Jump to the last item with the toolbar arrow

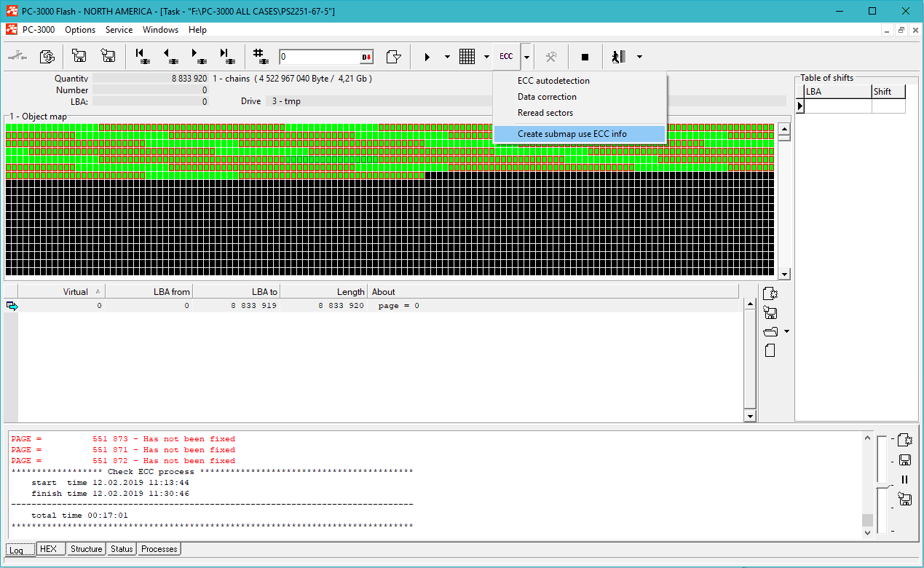(226, 57)
